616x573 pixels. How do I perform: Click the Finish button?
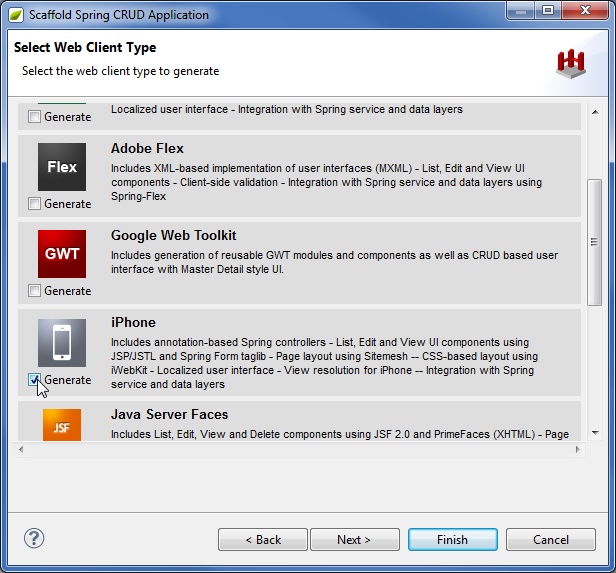[x=453, y=540]
